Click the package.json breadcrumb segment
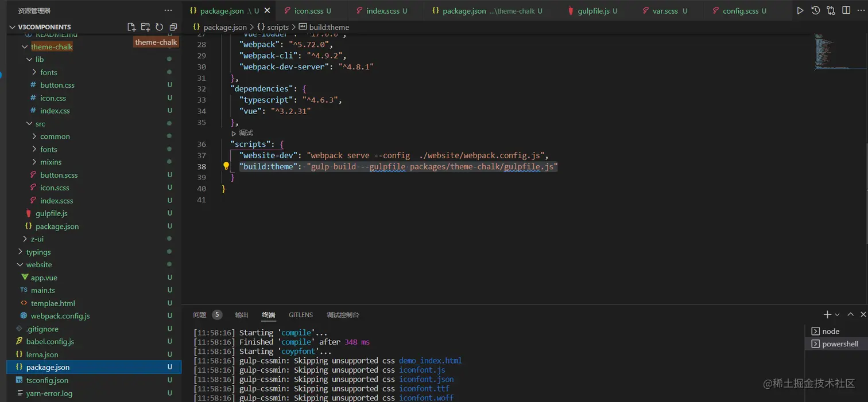The height and width of the screenshot is (402, 868). [x=225, y=27]
